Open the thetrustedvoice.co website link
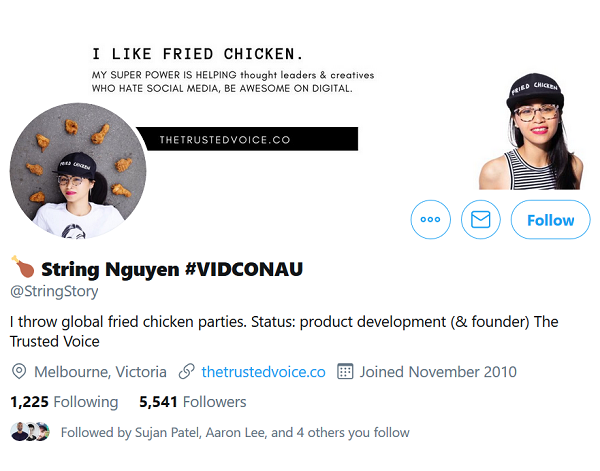600x471 pixels. [263, 372]
